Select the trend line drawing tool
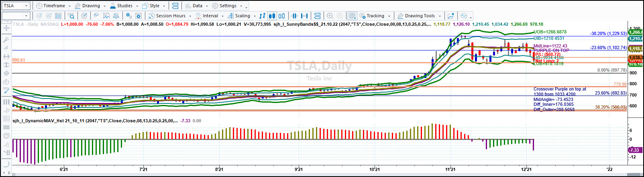 click(x=6, y=91)
